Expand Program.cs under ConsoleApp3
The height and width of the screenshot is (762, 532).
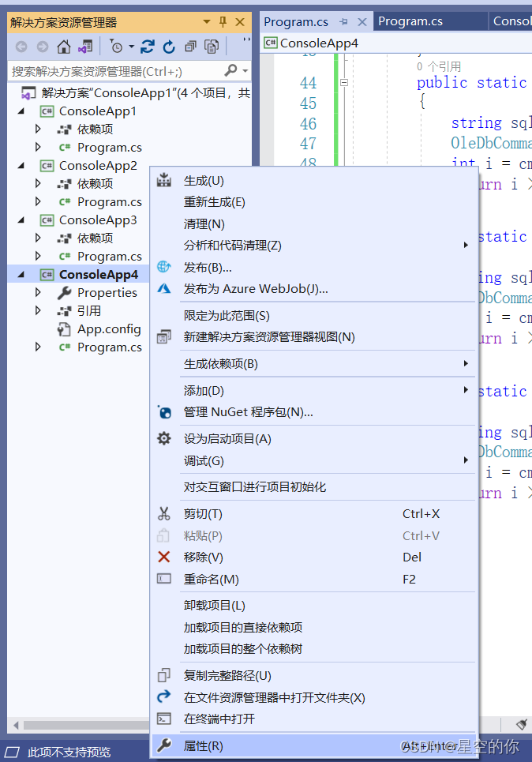(38, 256)
